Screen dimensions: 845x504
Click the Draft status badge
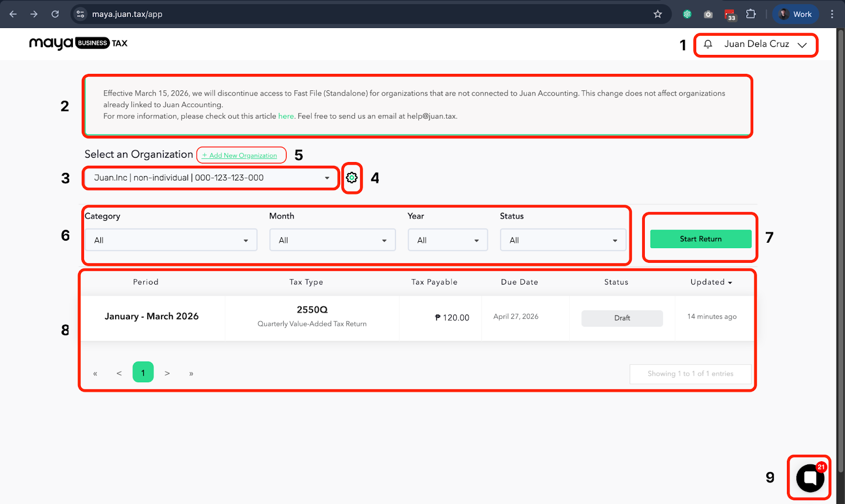622,318
